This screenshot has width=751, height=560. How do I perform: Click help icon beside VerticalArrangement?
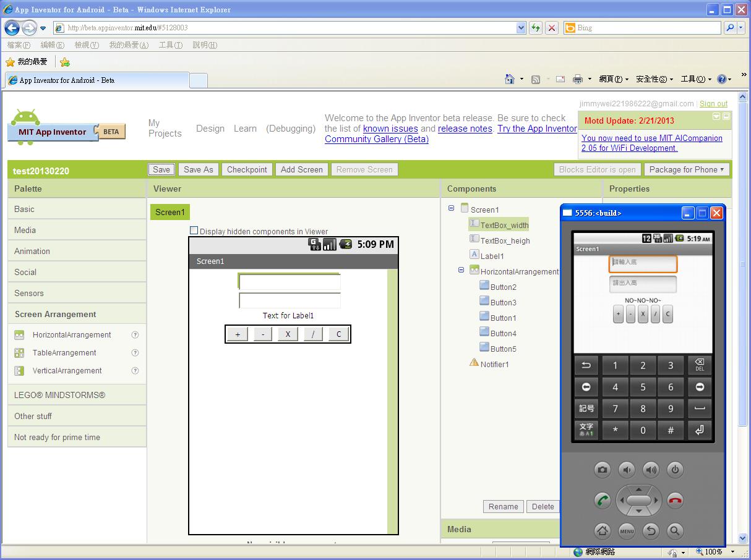pos(135,371)
